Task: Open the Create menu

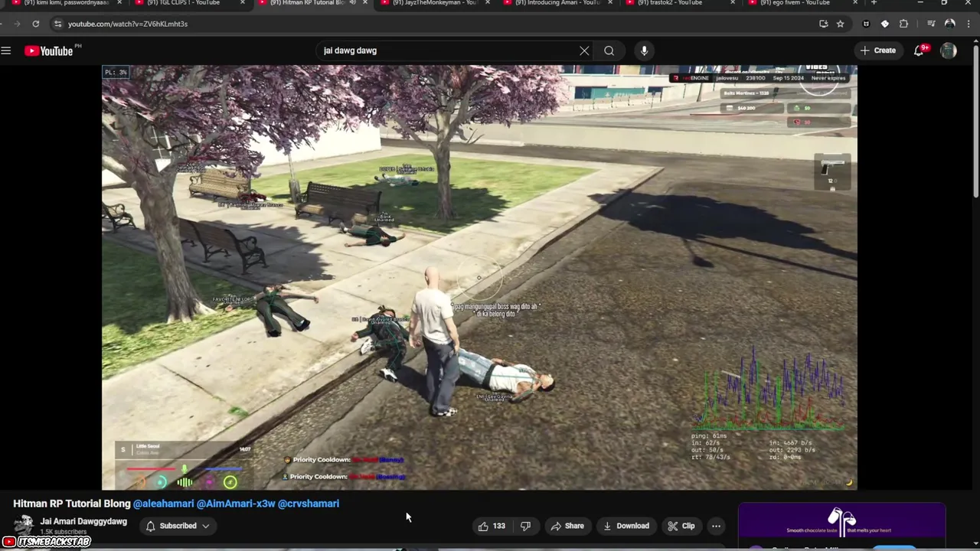Action: pos(877,51)
